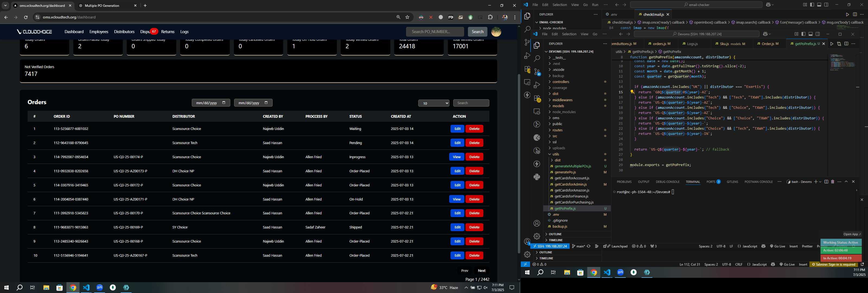Screen dimensions: 868x293
Task: Split the terminal in the panel
Action: click(x=826, y=182)
